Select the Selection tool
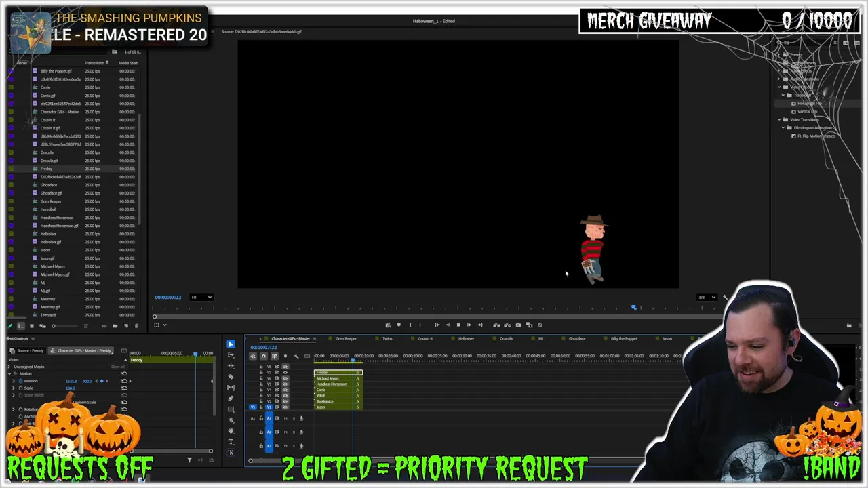 tap(231, 344)
